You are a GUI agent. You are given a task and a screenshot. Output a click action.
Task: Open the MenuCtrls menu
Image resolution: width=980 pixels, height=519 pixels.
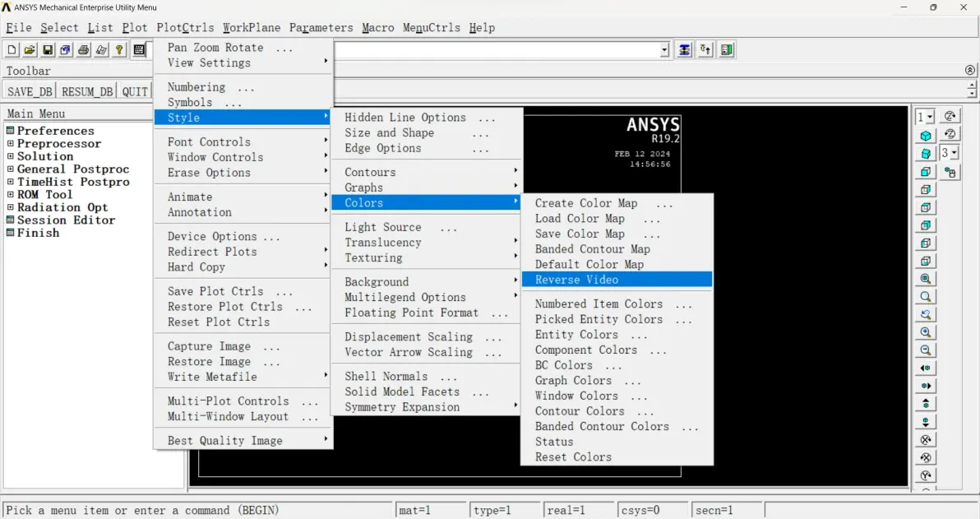[x=432, y=27]
